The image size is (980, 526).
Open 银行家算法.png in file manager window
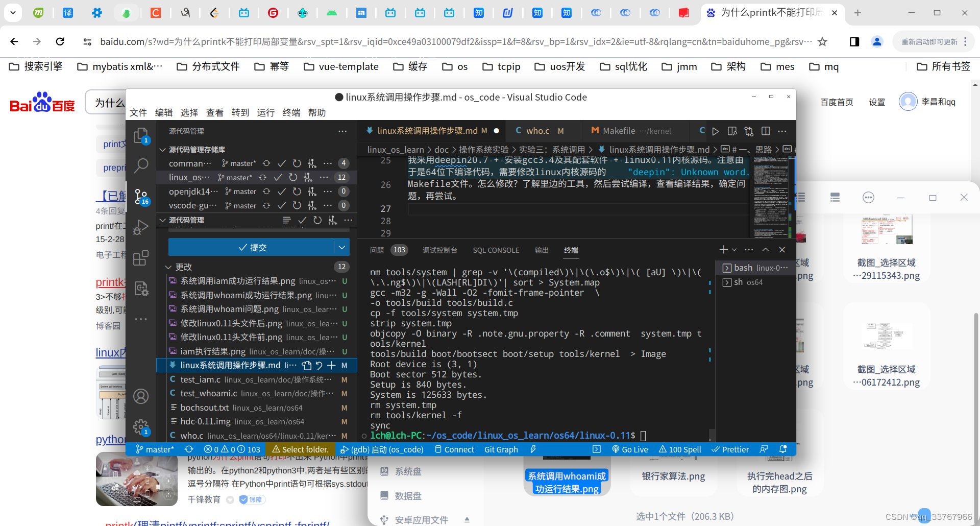(673, 476)
